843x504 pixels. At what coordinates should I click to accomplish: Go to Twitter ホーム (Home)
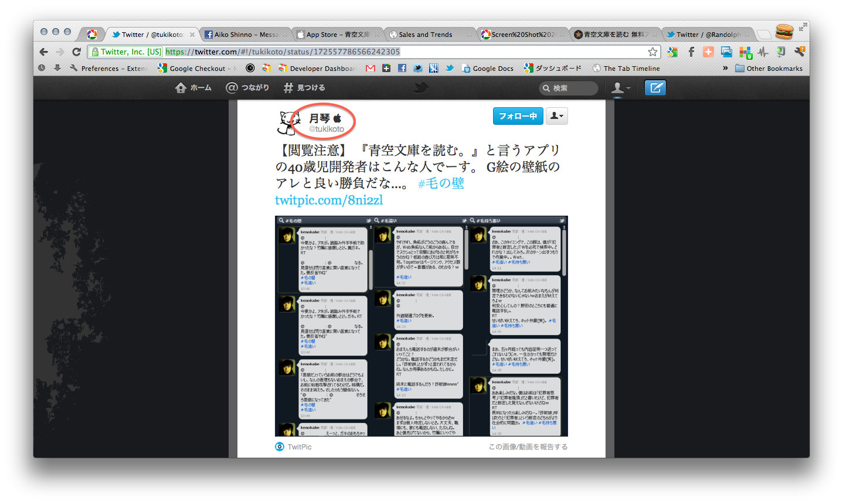click(x=193, y=88)
